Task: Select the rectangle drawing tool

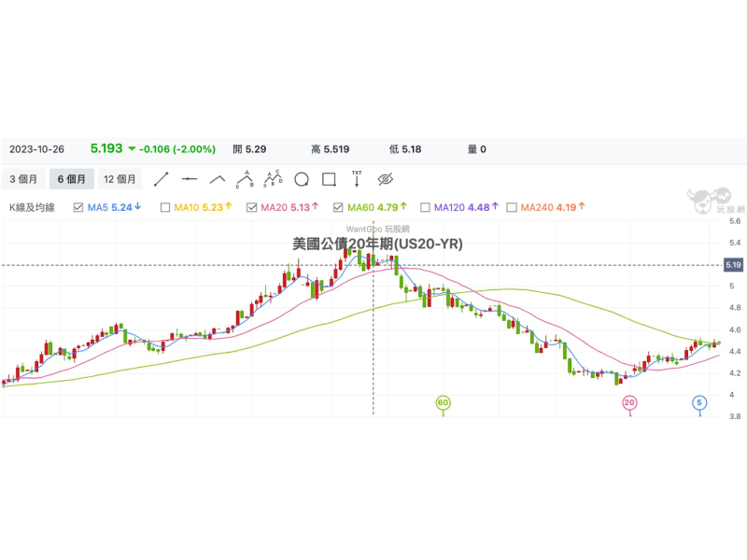Action: 330,179
